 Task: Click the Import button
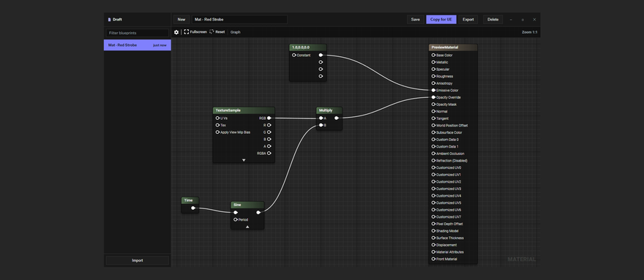tap(137, 260)
